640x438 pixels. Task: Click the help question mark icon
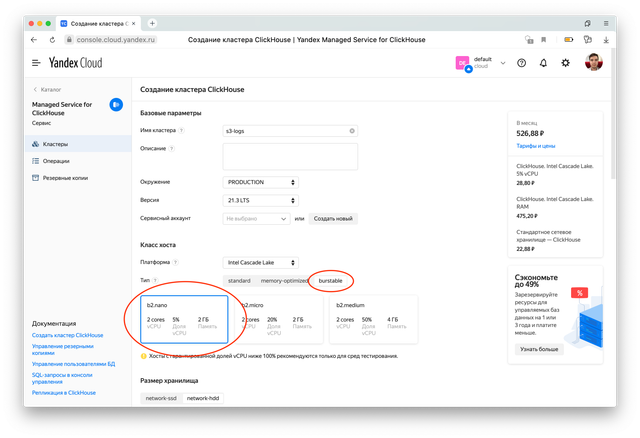(x=520, y=63)
